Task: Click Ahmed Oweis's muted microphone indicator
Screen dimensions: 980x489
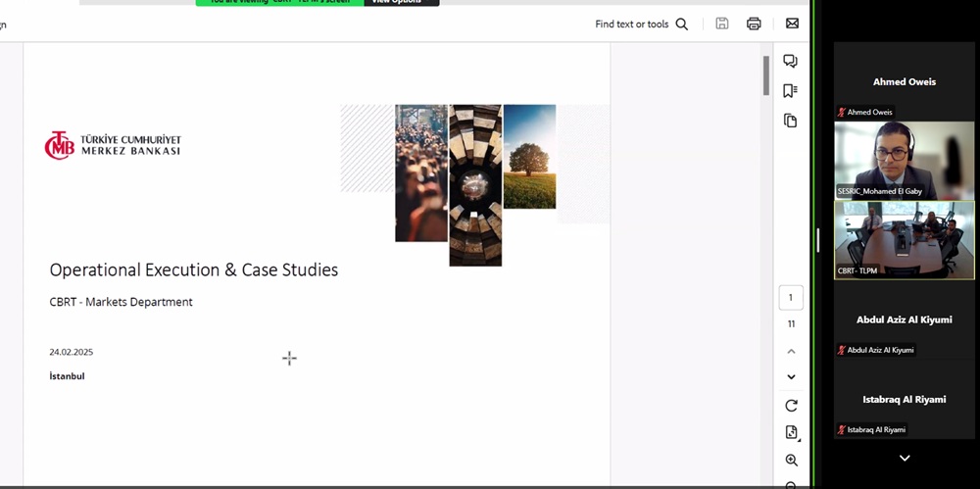Action: [x=841, y=113]
